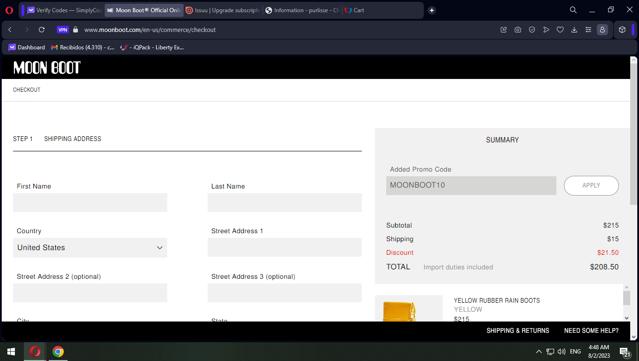Viewport: 639px width, 361px height.
Task: Click the Street Address 2 optional field
Action: (90, 293)
